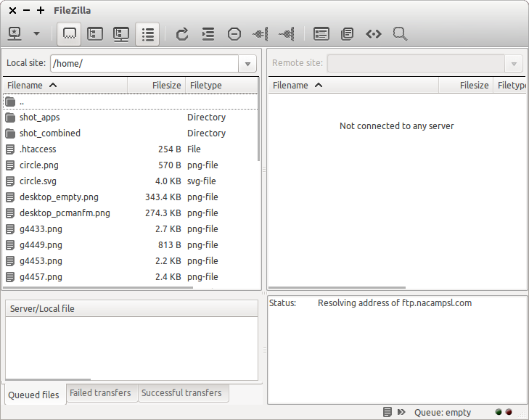Screen dimensions: 529x420
Task: Toggle processing of the transfer queue
Action: click(x=208, y=34)
